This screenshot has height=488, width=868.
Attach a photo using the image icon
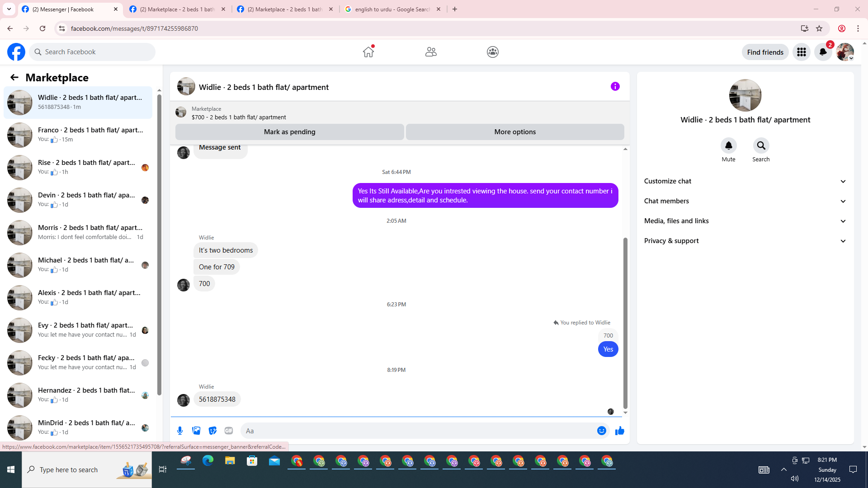196,431
